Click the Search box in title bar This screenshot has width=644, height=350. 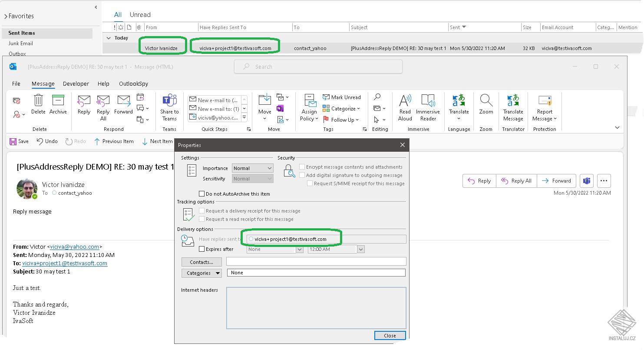coord(318,67)
